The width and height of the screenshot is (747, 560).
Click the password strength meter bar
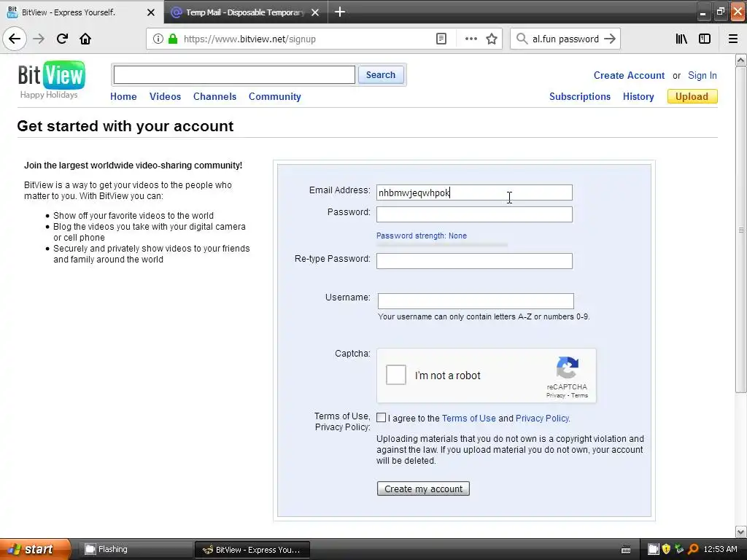click(442, 245)
